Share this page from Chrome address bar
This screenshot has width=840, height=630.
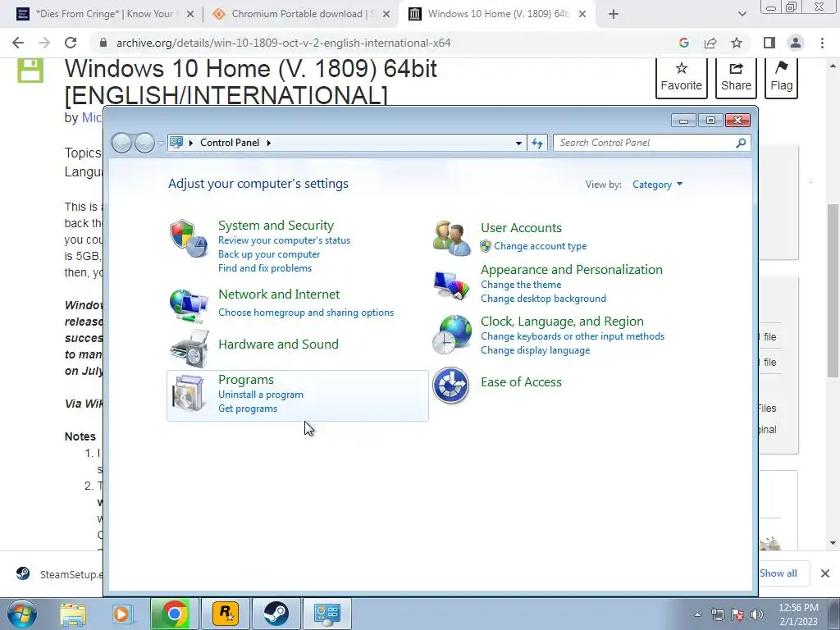(710, 43)
